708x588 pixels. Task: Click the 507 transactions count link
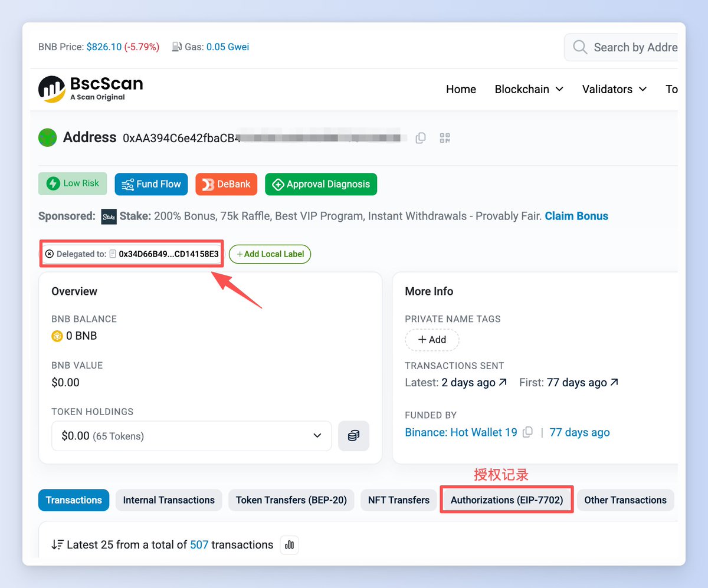point(199,545)
